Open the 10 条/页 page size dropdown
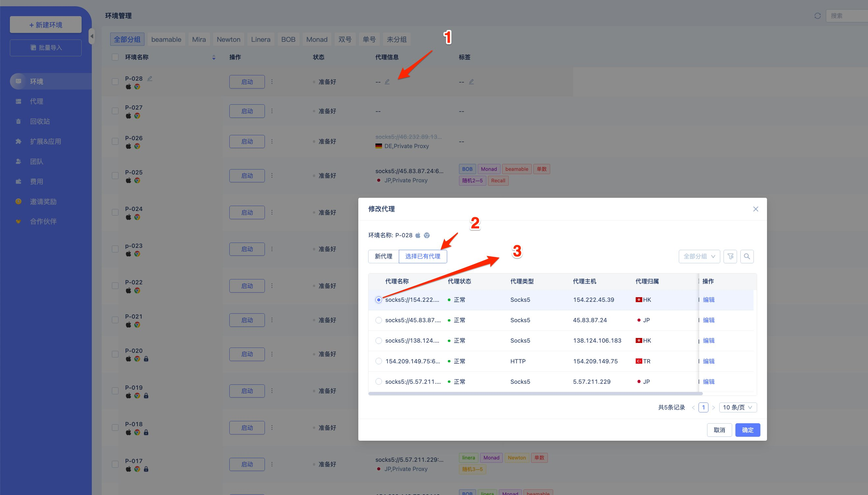The height and width of the screenshot is (495, 868). coord(737,407)
